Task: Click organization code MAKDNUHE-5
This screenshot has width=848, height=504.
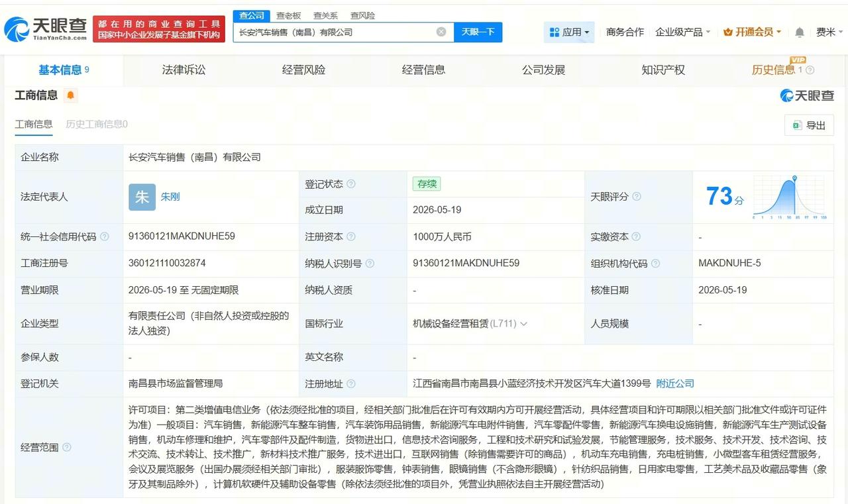Action: [x=729, y=263]
